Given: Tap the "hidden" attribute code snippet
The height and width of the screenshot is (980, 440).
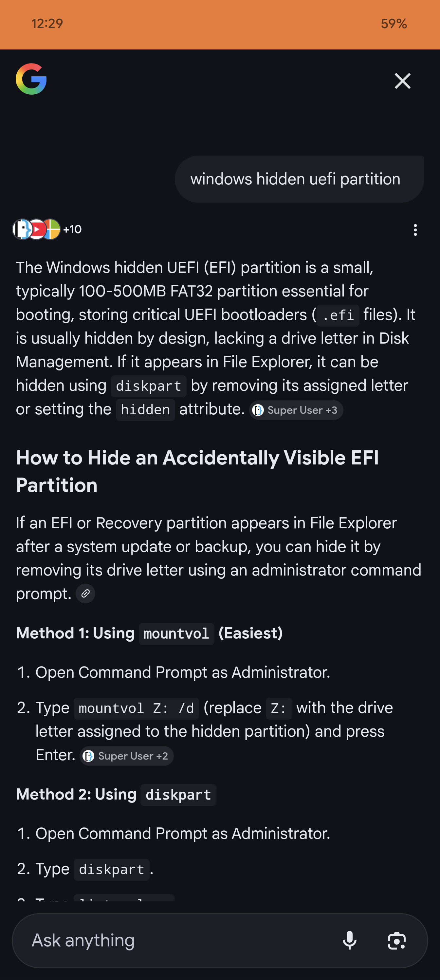Looking at the screenshot, I should [x=145, y=410].
